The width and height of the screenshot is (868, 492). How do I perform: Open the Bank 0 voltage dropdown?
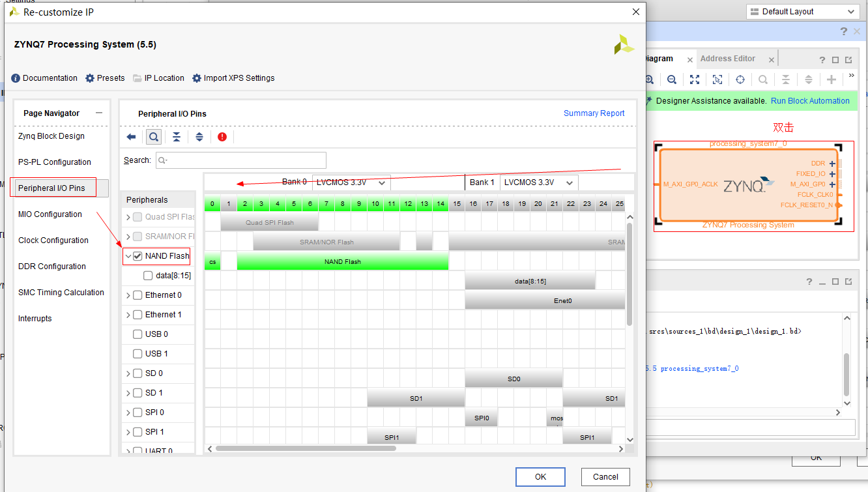pyautogui.click(x=351, y=182)
